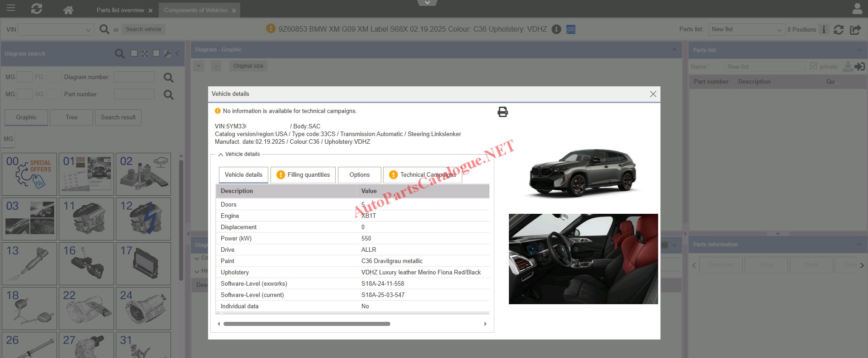This screenshot has height=358, width=868.
Task: Click the Search vehicle button
Action: coord(143,29)
